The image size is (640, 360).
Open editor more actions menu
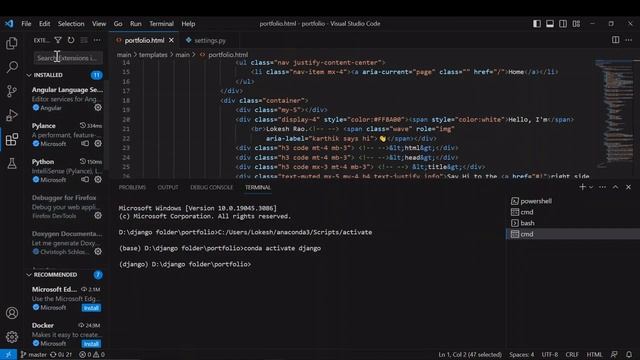(629, 40)
